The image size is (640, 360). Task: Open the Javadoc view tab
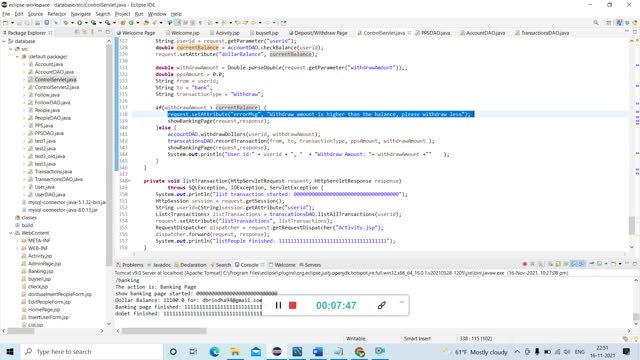159,265
